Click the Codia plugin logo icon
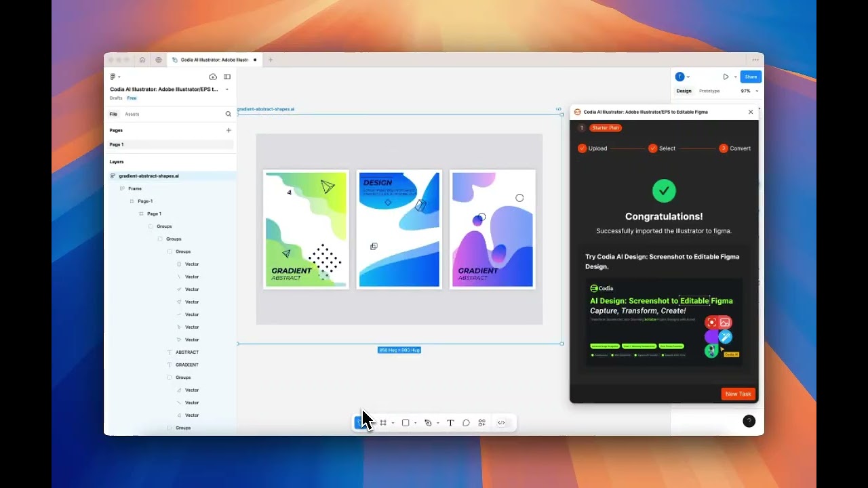The height and width of the screenshot is (488, 868). pos(578,112)
